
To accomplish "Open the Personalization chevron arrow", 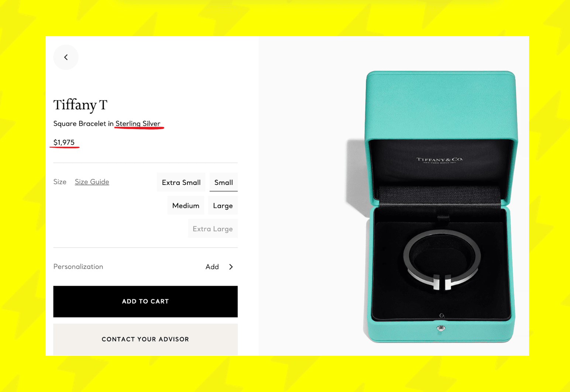I will click(231, 267).
